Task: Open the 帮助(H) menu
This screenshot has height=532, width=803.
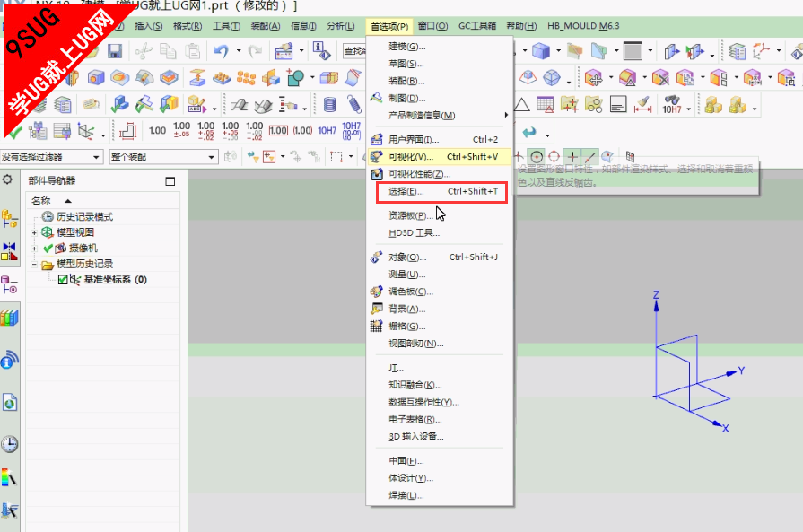Action: [521, 26]
